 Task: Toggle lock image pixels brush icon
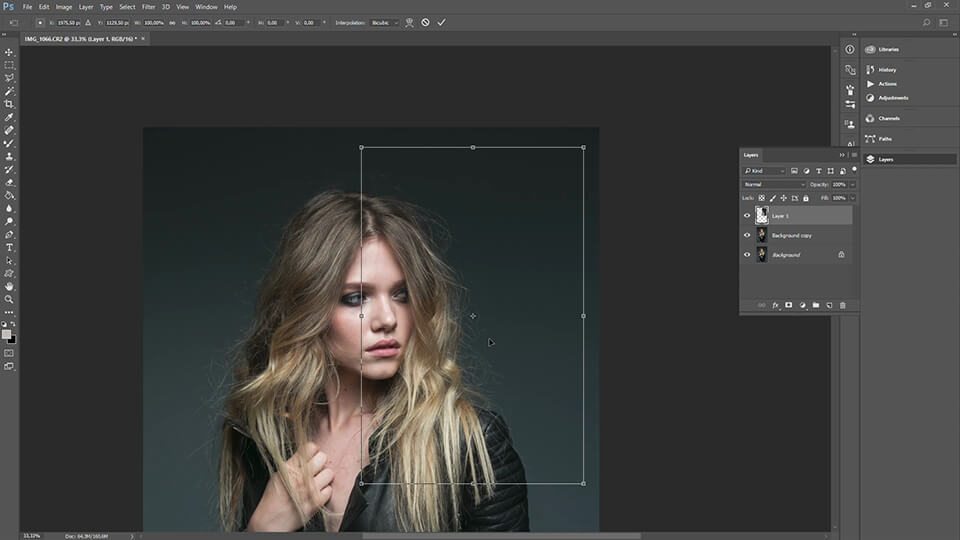773,198
